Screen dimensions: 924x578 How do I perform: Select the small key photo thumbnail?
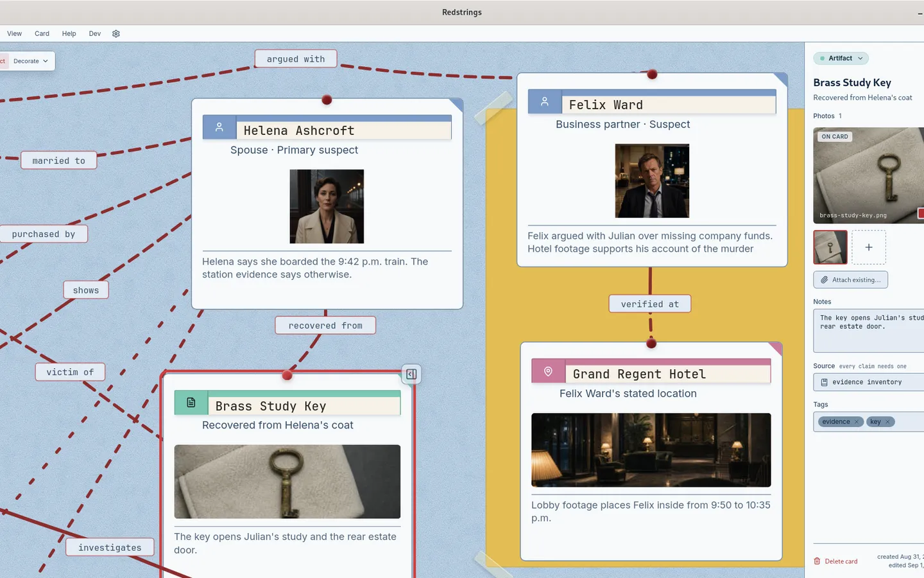point(830,247)
